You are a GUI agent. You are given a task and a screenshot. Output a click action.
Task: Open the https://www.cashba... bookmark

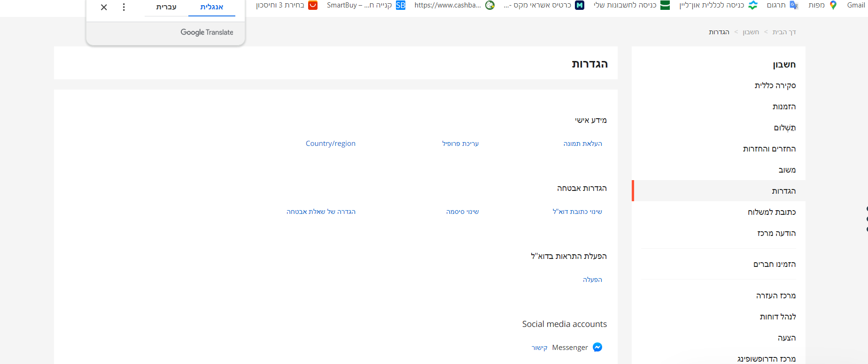click(454, 5)
